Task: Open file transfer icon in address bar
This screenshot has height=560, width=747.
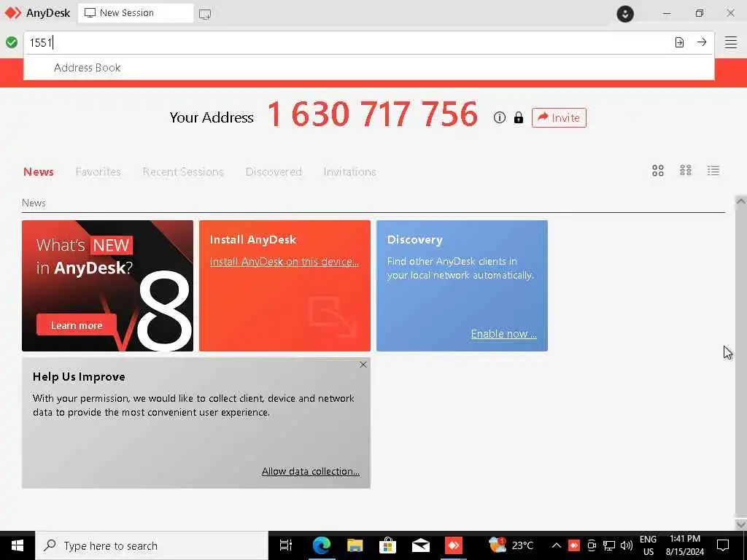Action: 679,42
